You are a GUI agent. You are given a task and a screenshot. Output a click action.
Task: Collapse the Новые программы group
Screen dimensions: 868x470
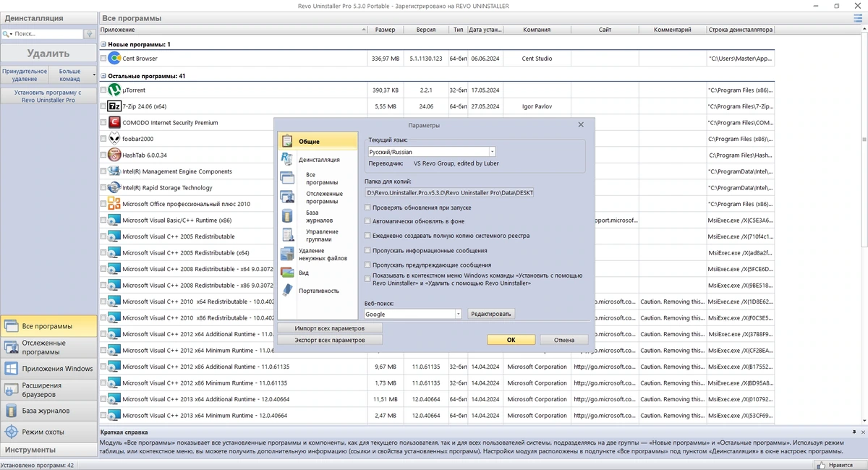[103, 44]
